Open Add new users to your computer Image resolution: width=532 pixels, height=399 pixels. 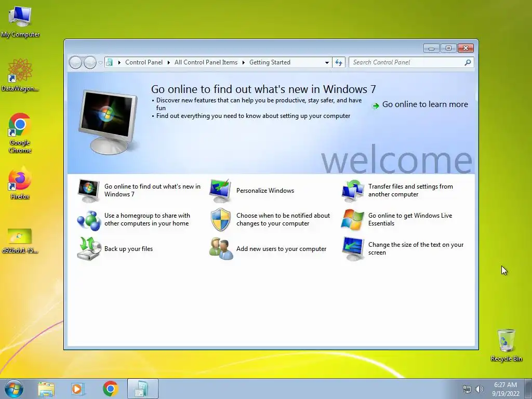[x=281, y=249]
